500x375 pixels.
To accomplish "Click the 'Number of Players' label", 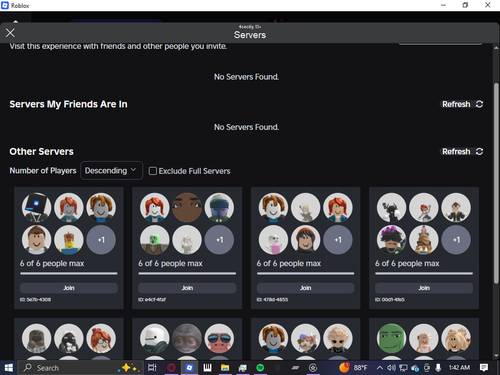I will tap(43, 171).
